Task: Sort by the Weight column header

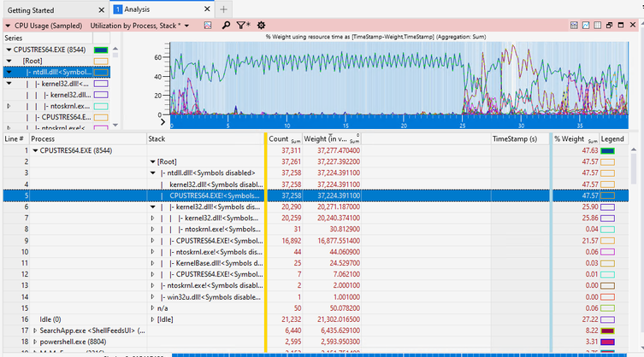Action: pyautogui.click(x=332, y=138)
